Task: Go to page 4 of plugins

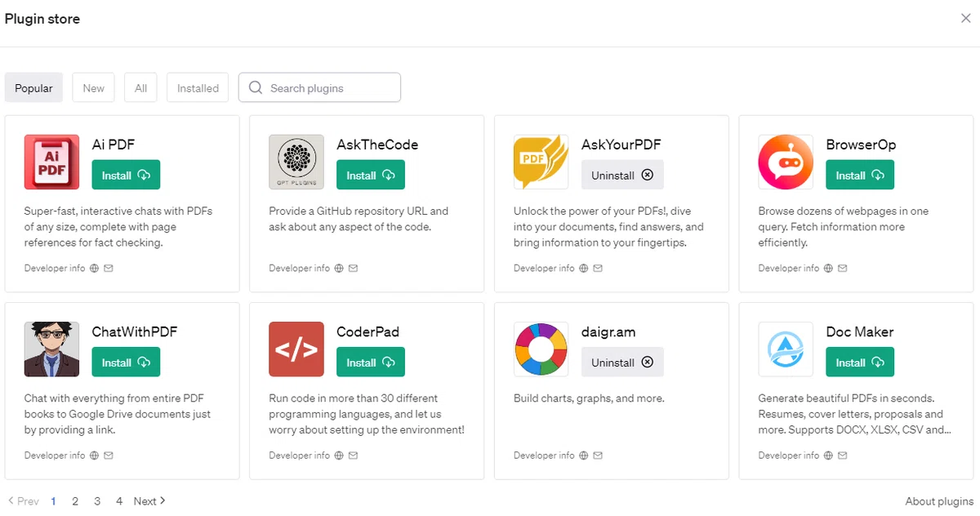Action: [119, 500]
